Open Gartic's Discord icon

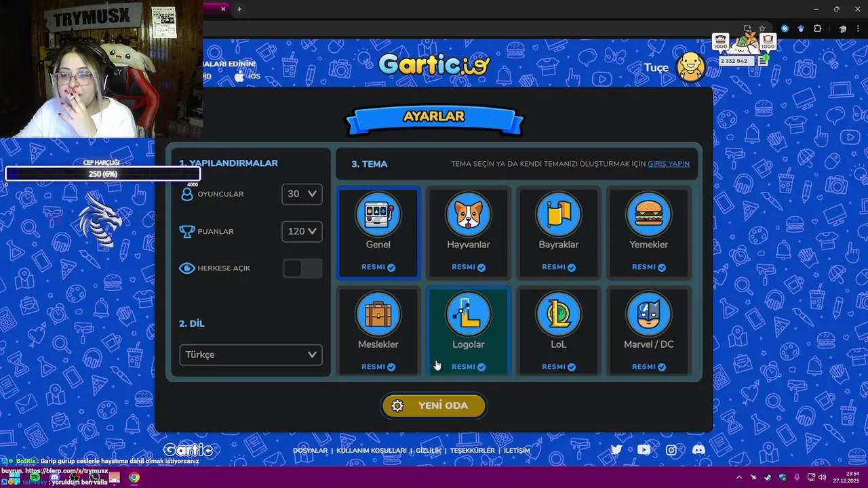click(x=698, y=449)
